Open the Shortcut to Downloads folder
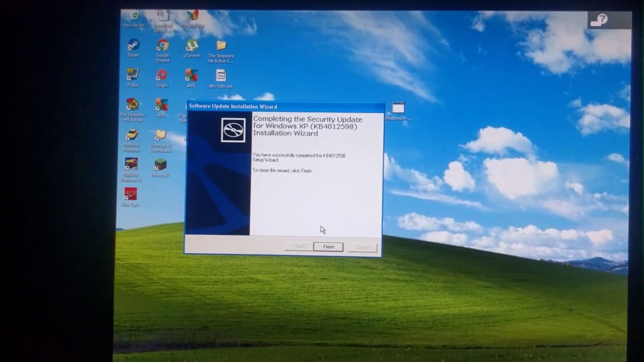Screen dimensions: 644x362 (x=160, y=141)
